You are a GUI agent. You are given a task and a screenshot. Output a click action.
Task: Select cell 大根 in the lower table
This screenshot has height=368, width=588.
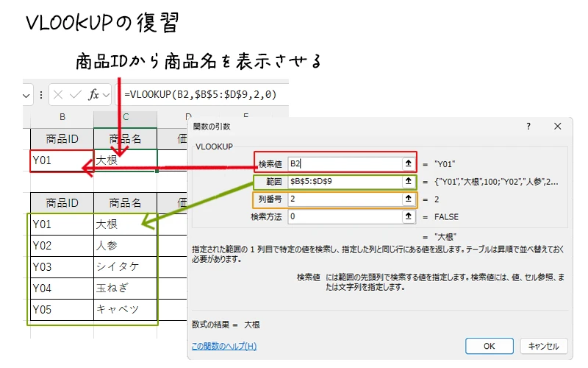[125, 224]
